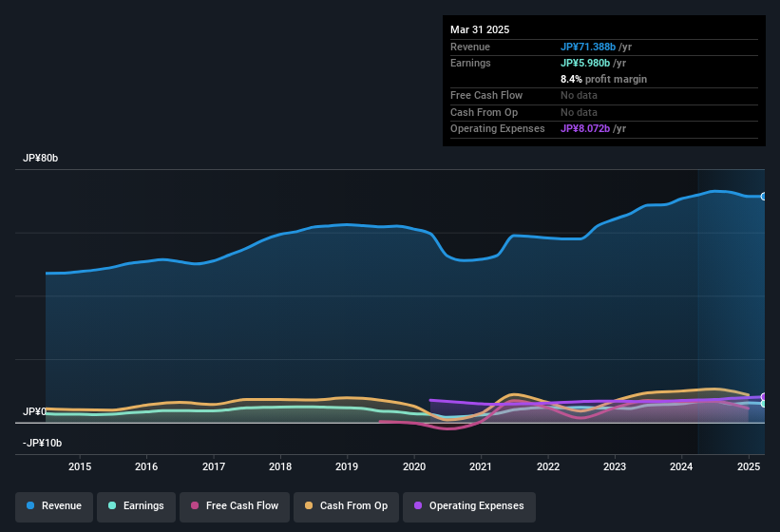This screenshot has width=780, height=532.
Task: Click the Free Cash Flow tooltip row label
Action: [x=486, y=95]
